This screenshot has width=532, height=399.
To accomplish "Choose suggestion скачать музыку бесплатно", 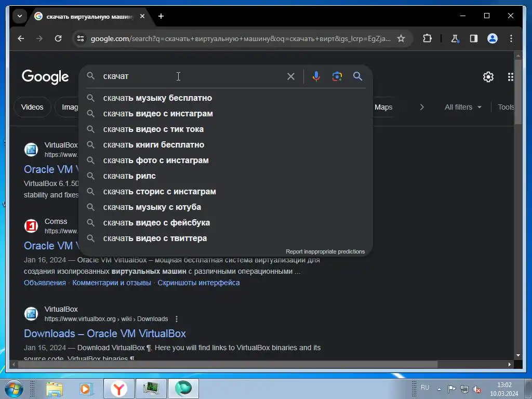I will (225, 98).
